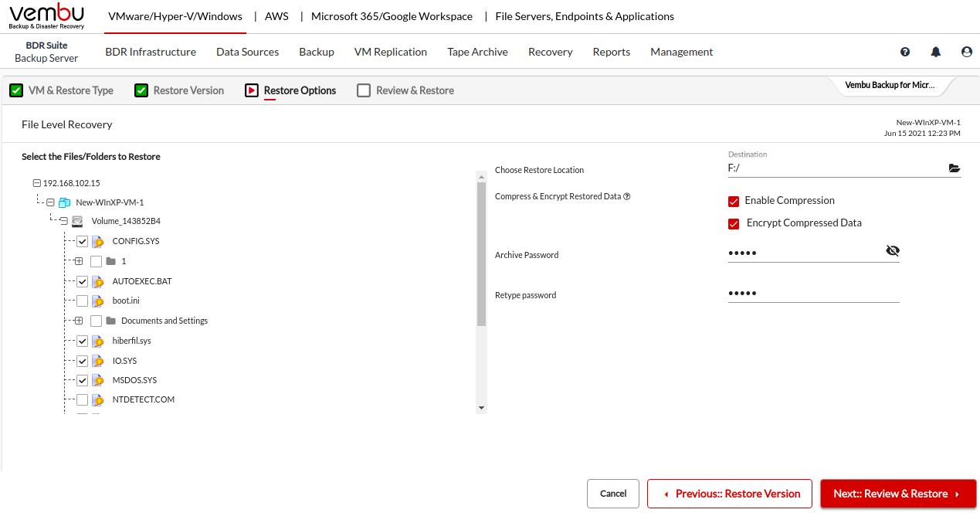Expand the folder named 1
The image size is (980, 513).
point(79,261)
